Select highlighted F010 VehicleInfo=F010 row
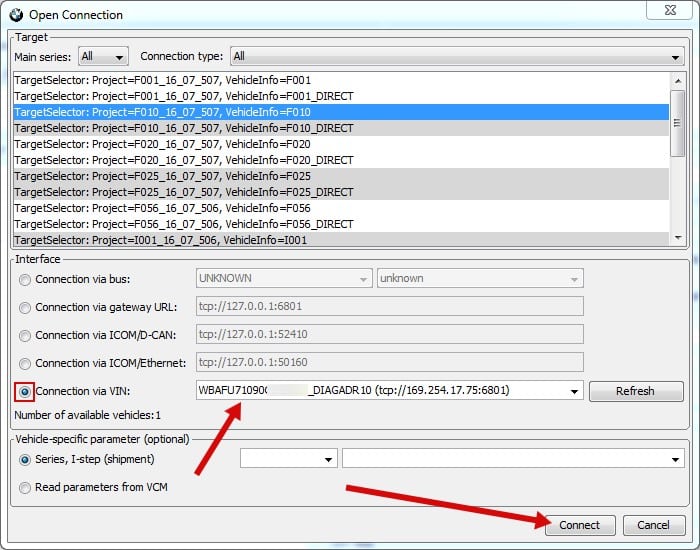Screen dimensions: 700x550 tap(341, 112)
